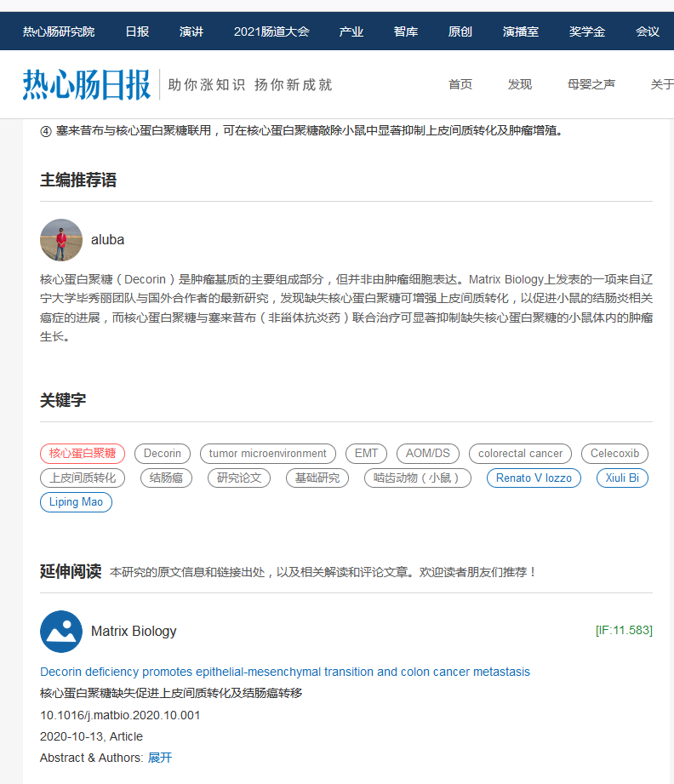Click the Matrix Biology journal icon
Viewport: 674px width, 784px height.
tap(61, 632)
